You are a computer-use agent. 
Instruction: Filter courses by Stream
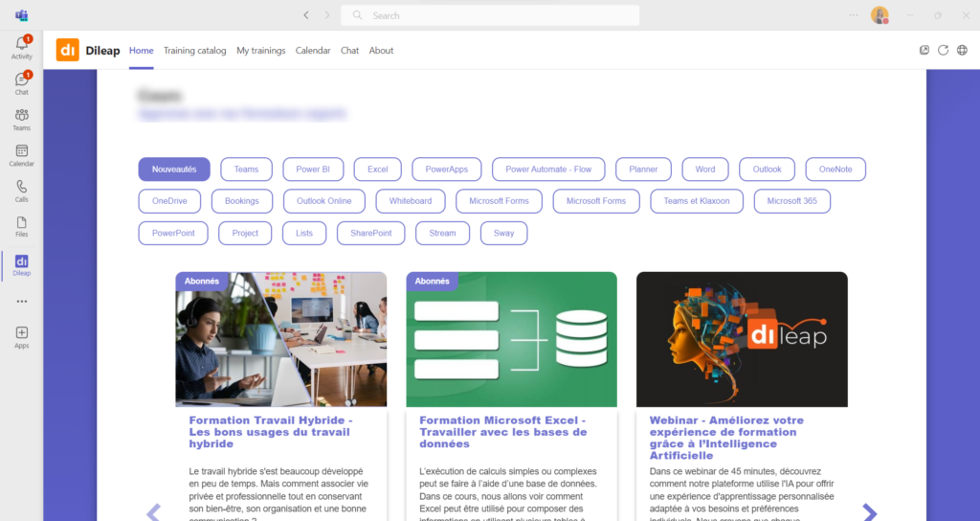click(x=442, y=234)
